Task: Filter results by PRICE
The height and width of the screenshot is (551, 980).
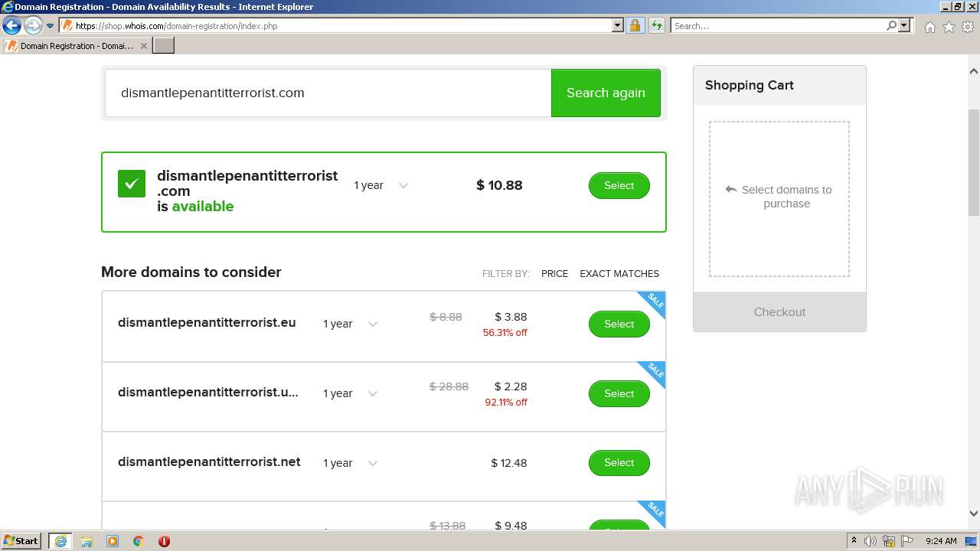Action: click(554, 273)
